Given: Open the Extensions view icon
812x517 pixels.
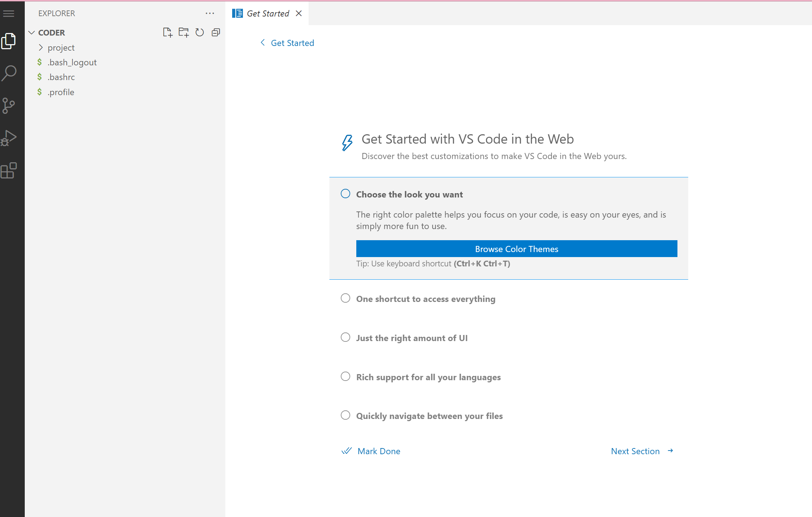Looking at the screenshot, I should click(x=9, y=170).
